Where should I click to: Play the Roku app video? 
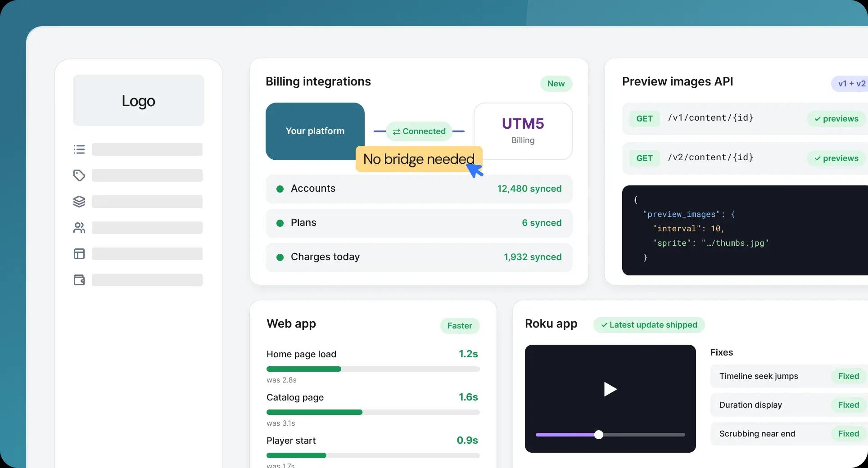click(610, 389)
